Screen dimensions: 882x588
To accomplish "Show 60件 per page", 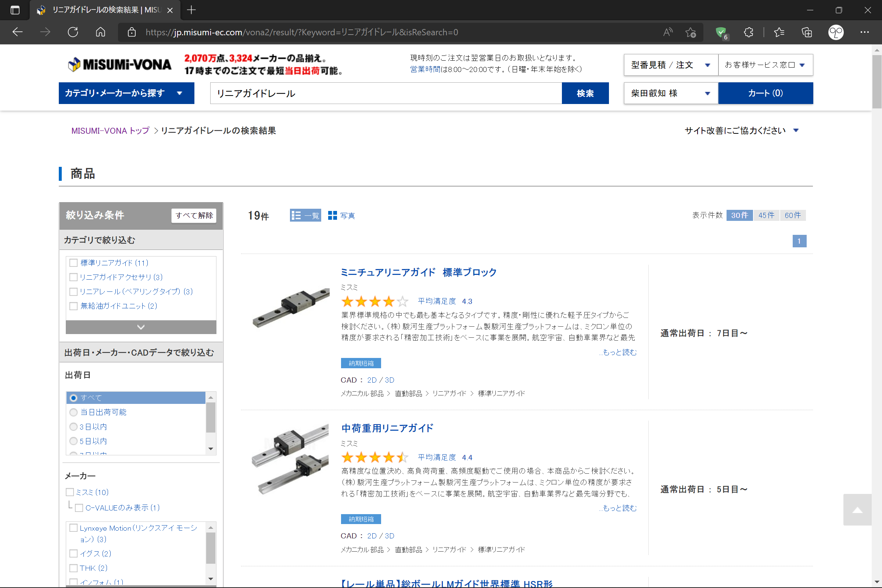I will (793, 215).
